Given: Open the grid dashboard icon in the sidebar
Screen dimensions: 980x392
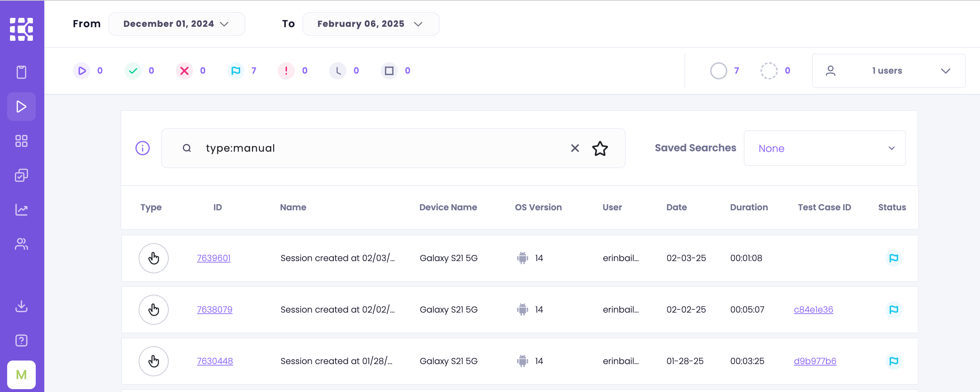Looking at the screenshot, I should [21, 141].
